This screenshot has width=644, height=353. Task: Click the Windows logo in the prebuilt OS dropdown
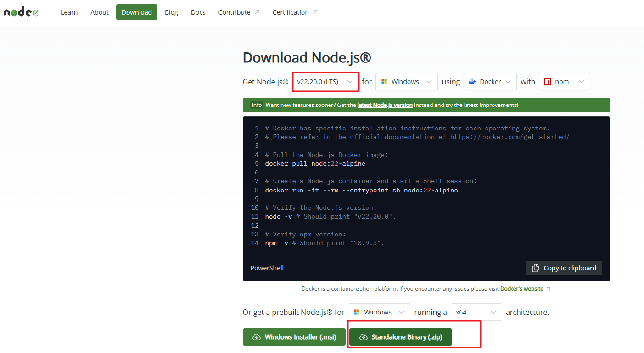coord(357,312)
